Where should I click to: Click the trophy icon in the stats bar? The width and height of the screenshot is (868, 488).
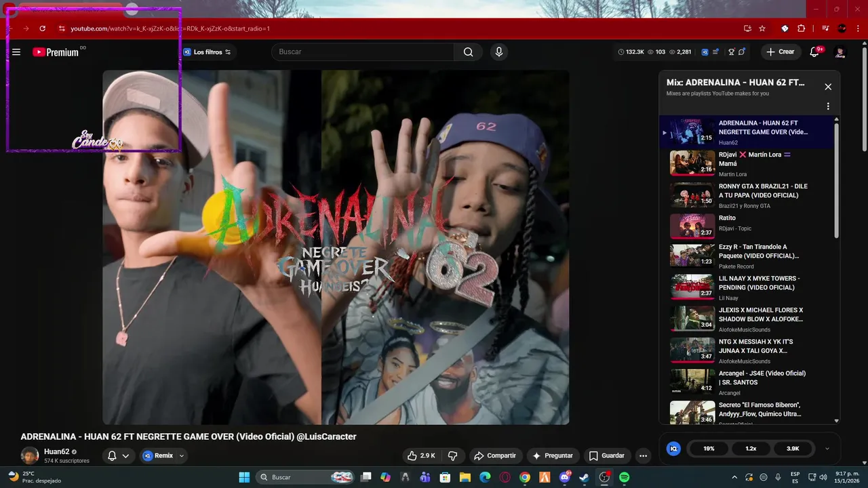pyautogui.click(x=731, y=52)
